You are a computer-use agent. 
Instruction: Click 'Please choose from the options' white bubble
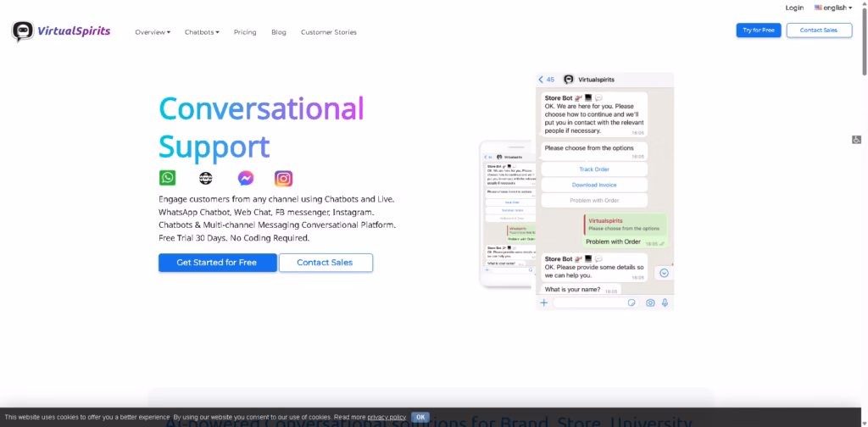[594, 151]
